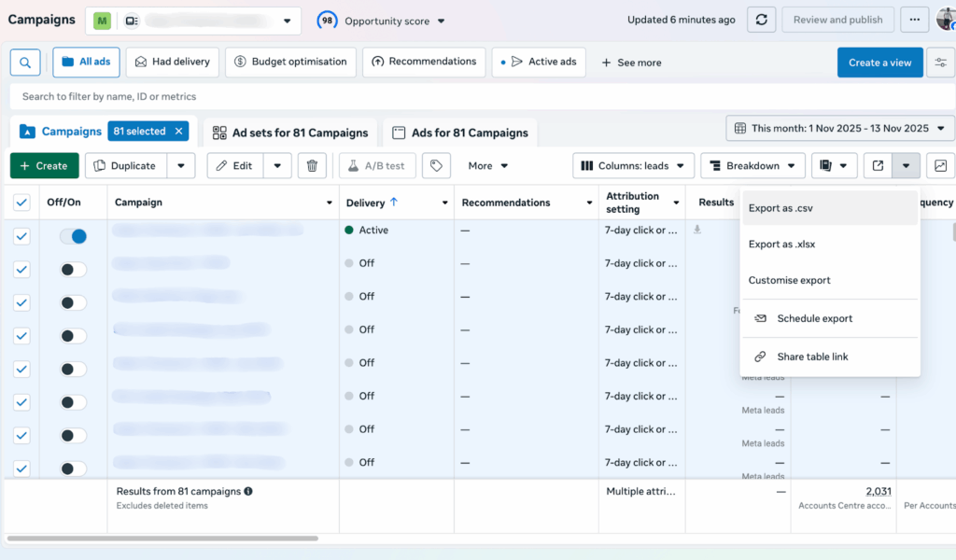The image size is (956, 560).
Task: Expand the Columns: leads dropdown
Action: [x=633, y=166]
